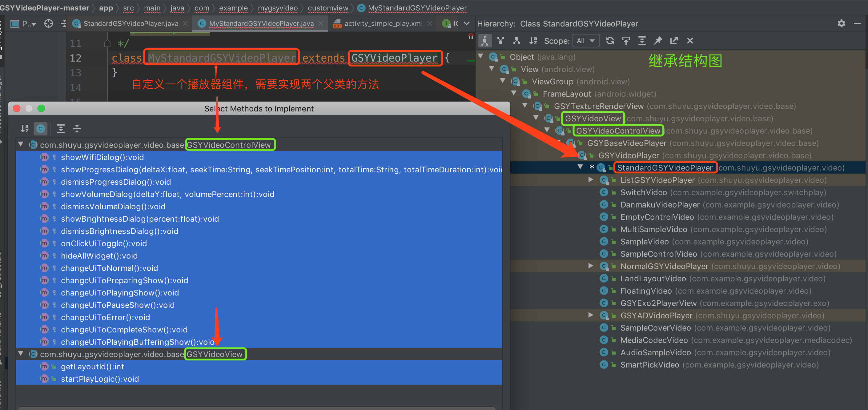Toggle show classes button in dialog

(41, 129)
